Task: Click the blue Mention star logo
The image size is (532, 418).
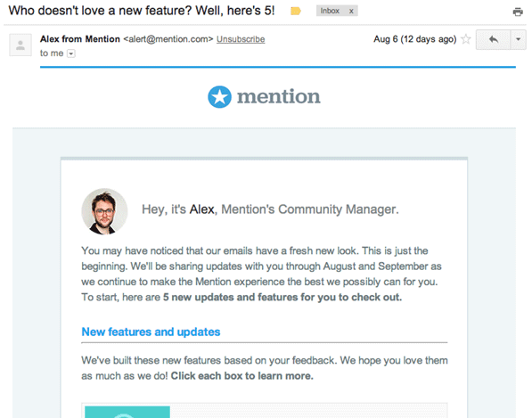Action: [219, 96]
